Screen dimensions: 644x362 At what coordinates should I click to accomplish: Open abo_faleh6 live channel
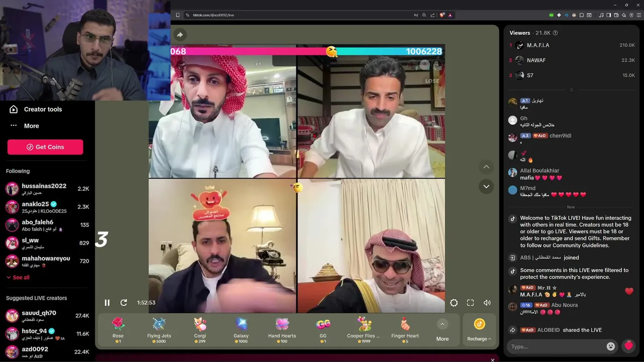[x=47, y=225]
